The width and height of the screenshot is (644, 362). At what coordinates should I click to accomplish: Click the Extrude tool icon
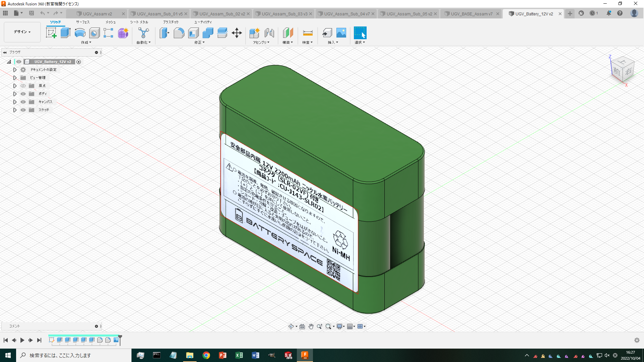click(x=65, y=33)
